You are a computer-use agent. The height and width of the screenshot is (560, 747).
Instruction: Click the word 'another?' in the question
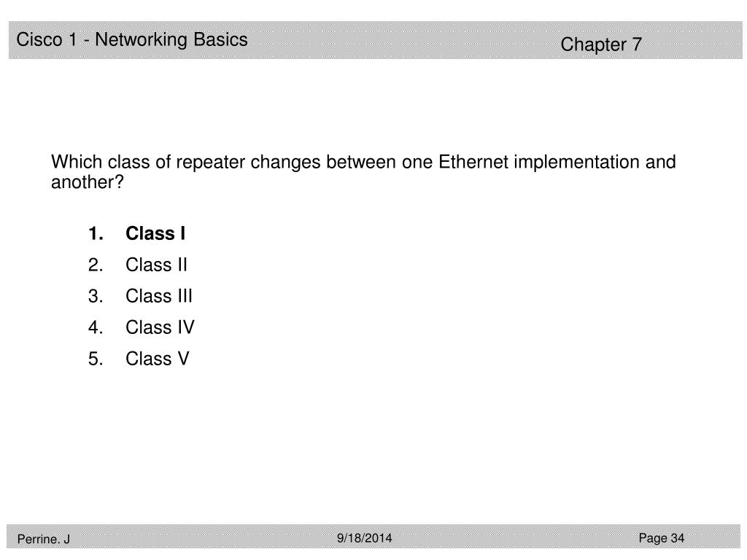point(88,182)
